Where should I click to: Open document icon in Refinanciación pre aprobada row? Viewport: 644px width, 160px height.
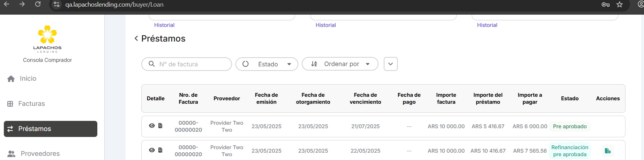pyautogui.click(x=160, y=150)
